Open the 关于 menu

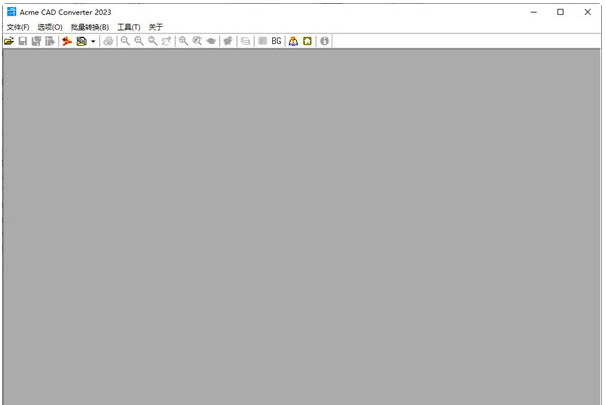156,27
